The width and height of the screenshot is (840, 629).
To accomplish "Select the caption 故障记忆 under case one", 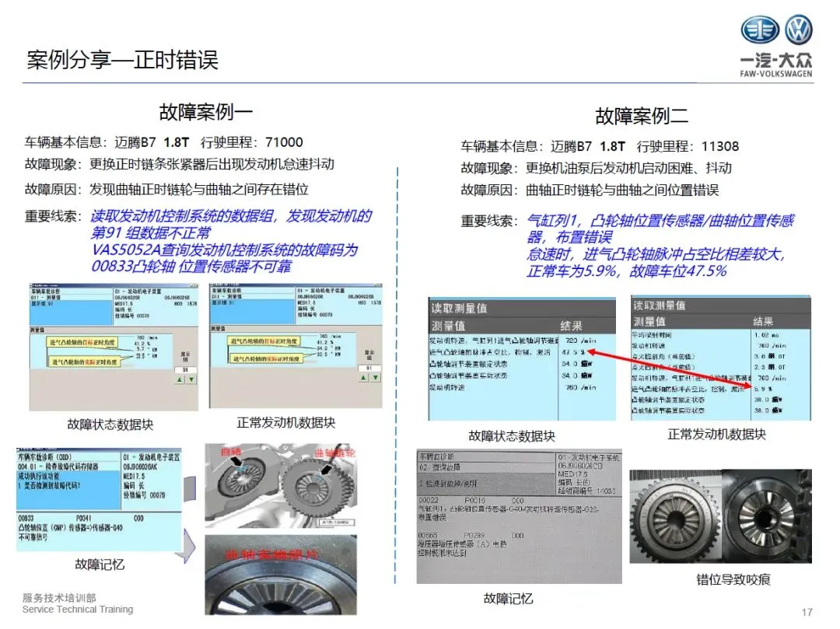I will tap(100, 564).
